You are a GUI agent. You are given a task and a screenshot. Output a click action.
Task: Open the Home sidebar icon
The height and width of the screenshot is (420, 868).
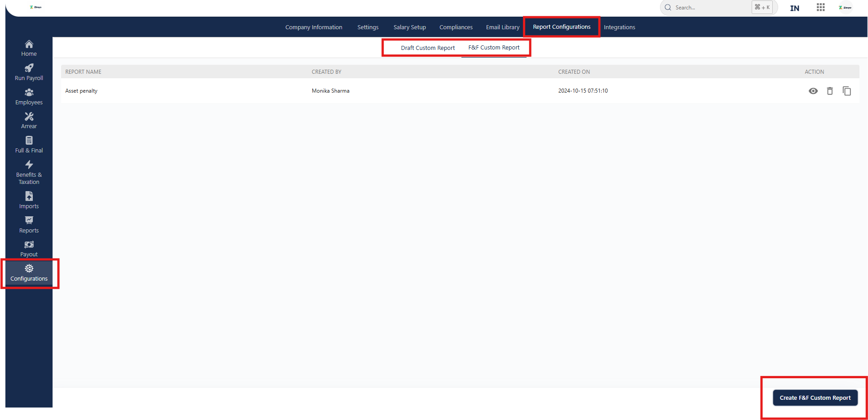click(29, 44)
